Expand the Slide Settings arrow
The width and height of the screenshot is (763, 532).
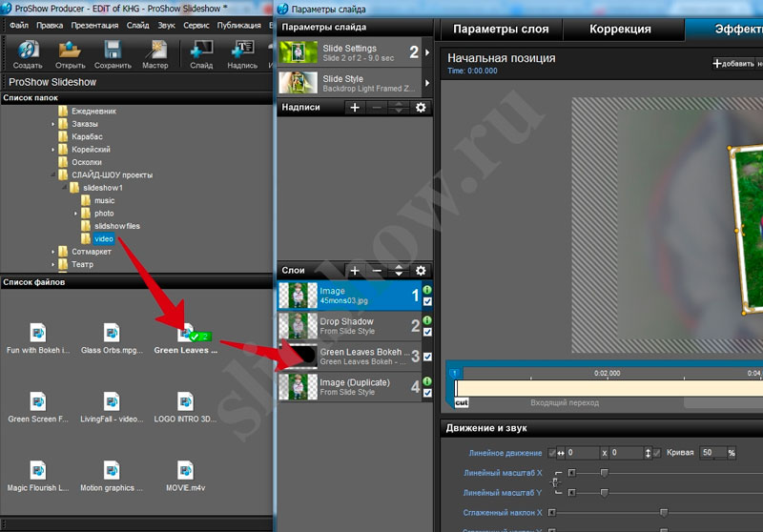click(427, 52)
